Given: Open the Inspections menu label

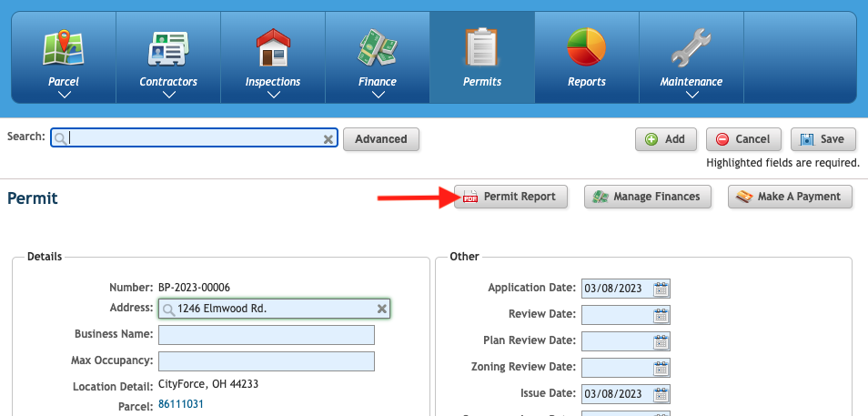Looking at the screenshot, I should point(273,81).
